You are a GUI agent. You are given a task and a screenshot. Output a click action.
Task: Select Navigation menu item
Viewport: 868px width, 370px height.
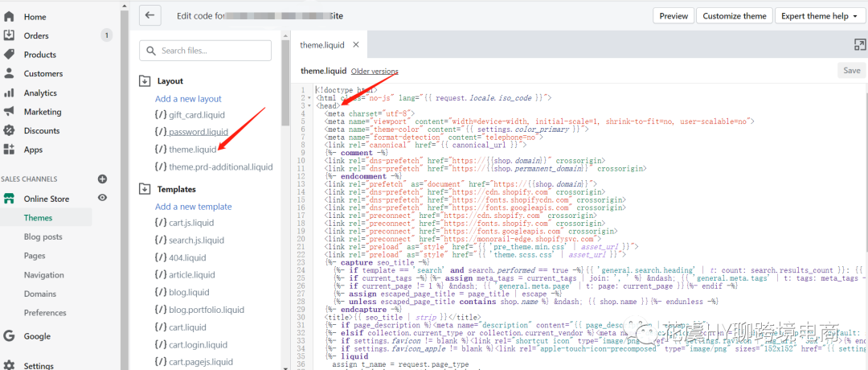coord(43,275)
